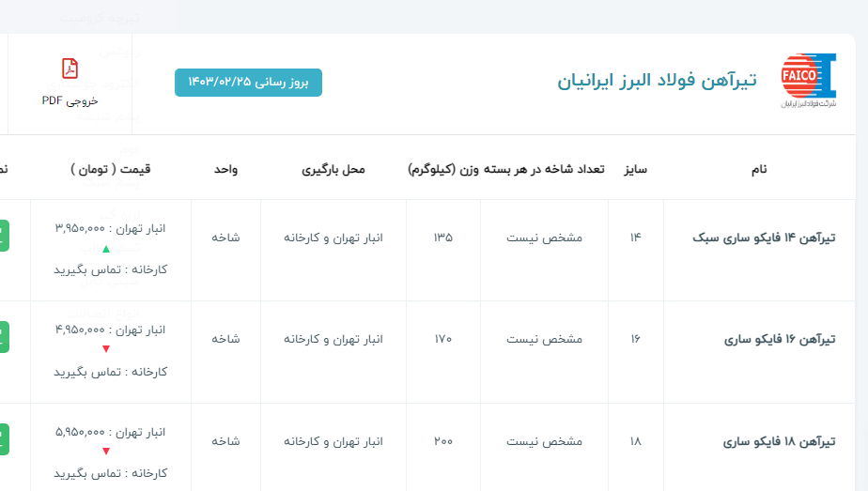Click the تیرآهن فولاد البرز ایرانیان heading
Screen dimensions: 868x491
[657, 81]
